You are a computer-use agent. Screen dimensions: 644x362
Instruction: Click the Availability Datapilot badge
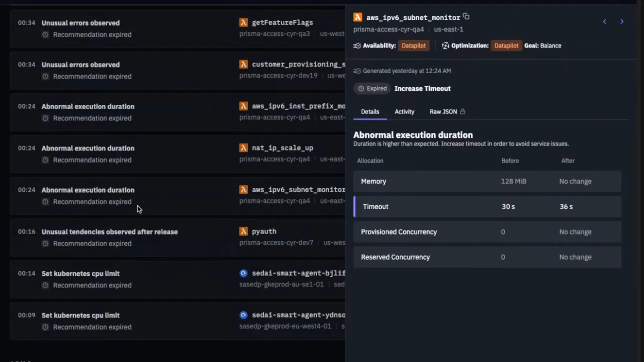(413, 45)
